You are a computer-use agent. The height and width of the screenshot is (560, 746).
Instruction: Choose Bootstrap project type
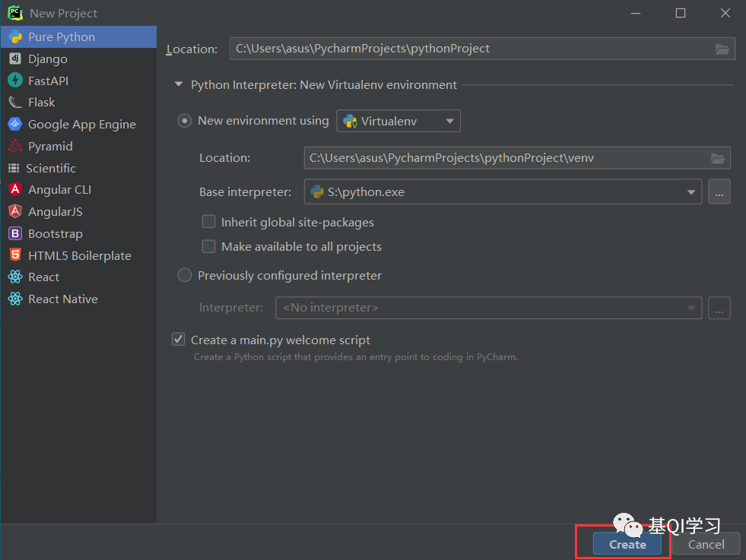(78, 233)
